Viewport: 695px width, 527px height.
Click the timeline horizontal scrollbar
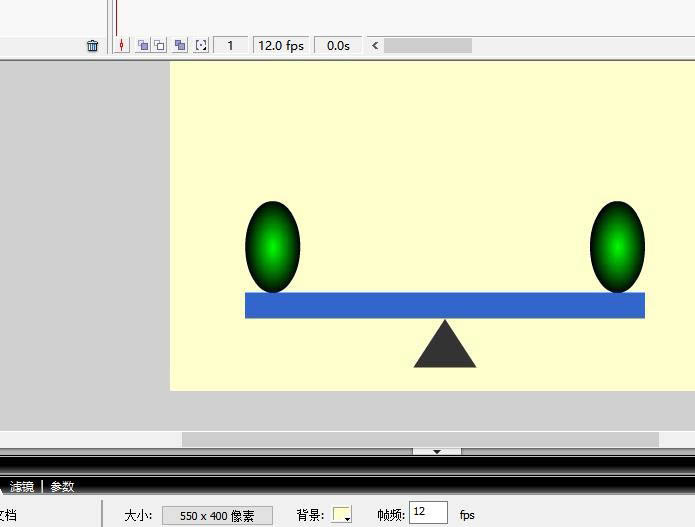click(427, 46)
